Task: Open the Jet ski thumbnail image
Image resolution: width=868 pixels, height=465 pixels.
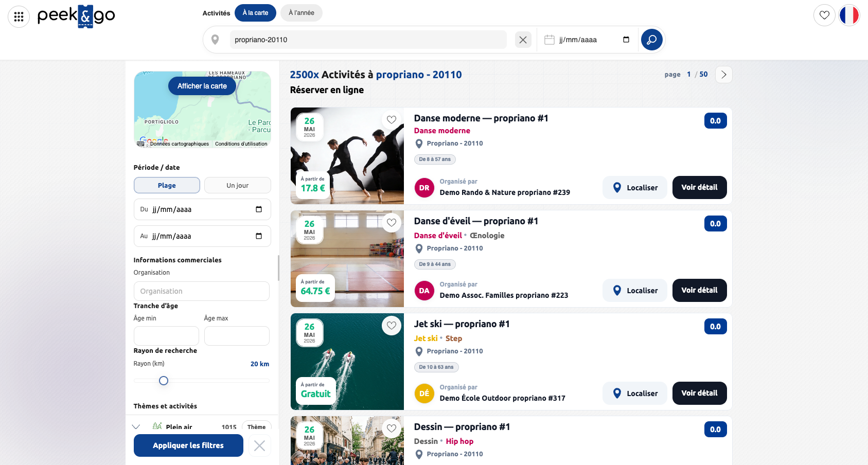Action: [x=347, y=362]
